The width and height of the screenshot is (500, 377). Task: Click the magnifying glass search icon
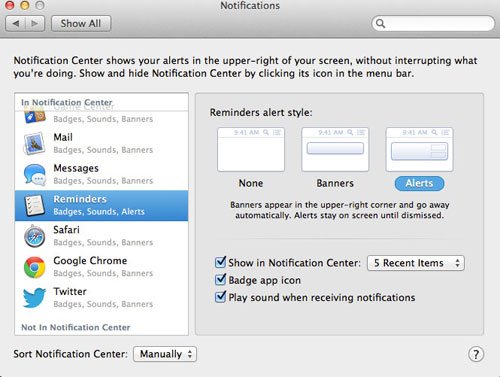(x=380, y=23)
